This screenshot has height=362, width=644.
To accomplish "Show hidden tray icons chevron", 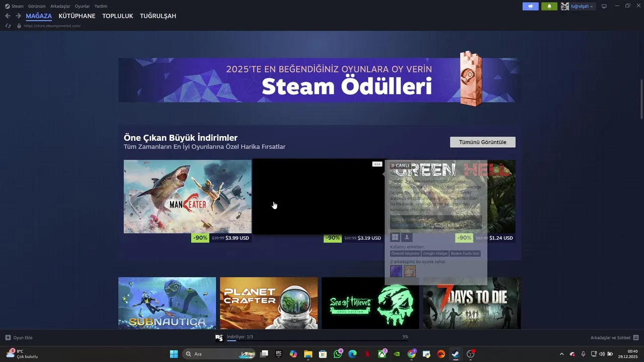I will click(x=562, y=354).
